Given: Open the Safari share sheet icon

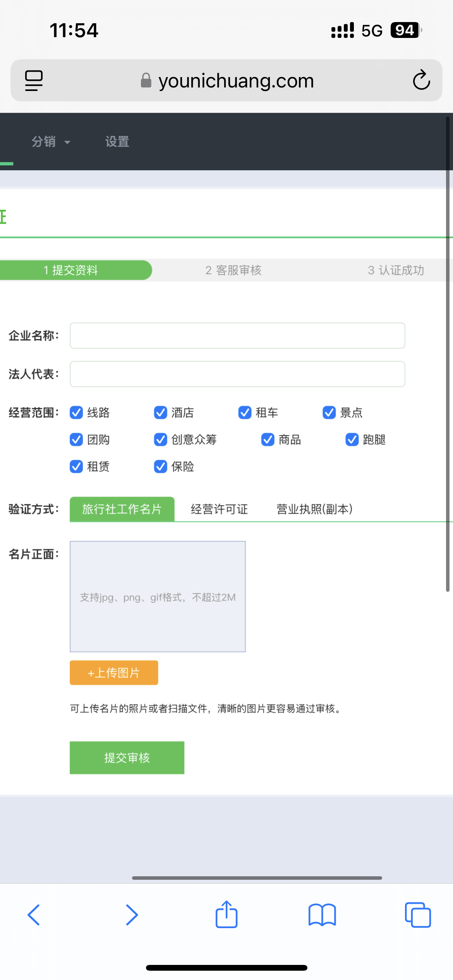Looking at the screenshot, I should pos(226,915).
